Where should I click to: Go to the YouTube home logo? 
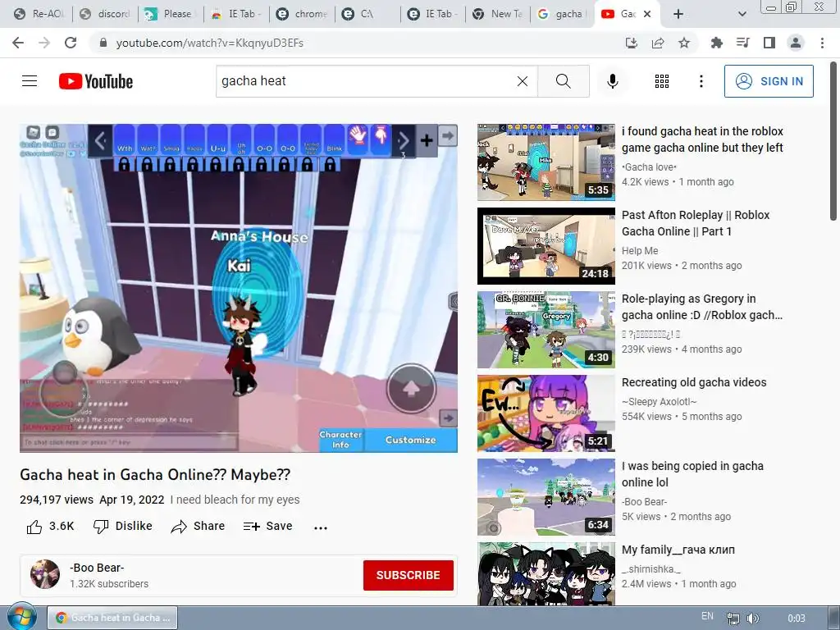pyautogui.click(x=96, y=81)
